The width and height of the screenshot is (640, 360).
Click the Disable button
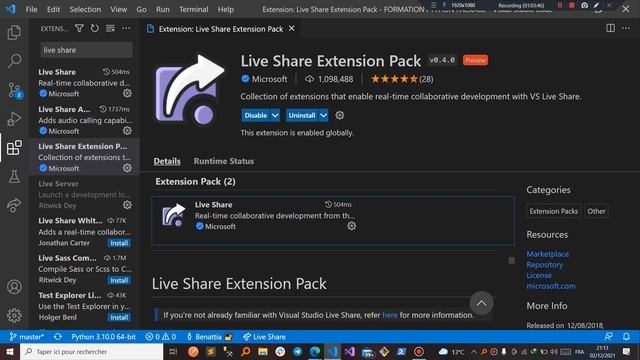[x=256, y=116]
